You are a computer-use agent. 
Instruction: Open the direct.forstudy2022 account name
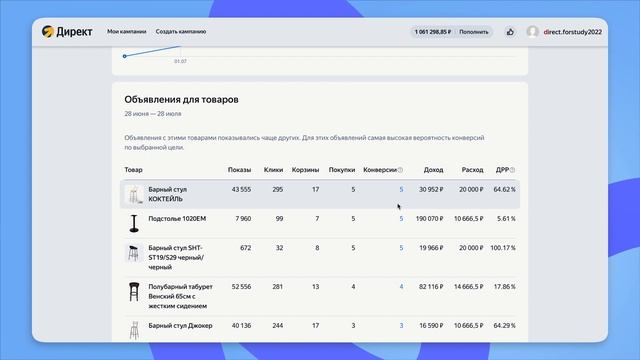click(x=572, y=32)
